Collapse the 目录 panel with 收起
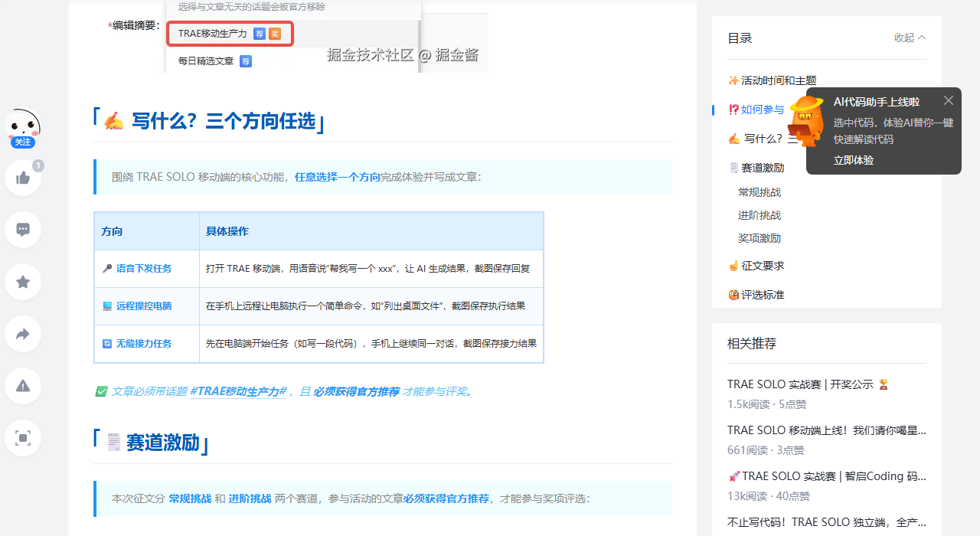This screenshot has height=536, width=980. (x=910, y=38)
